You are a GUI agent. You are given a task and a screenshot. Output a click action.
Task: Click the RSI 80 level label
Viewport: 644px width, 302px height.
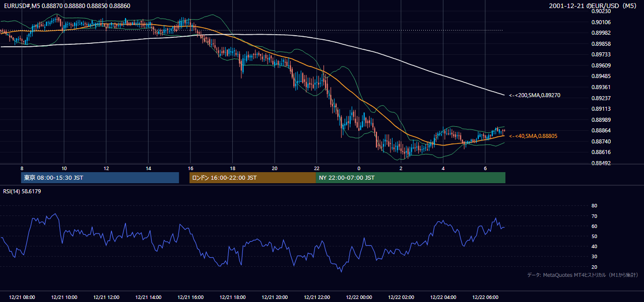[594, 206]
